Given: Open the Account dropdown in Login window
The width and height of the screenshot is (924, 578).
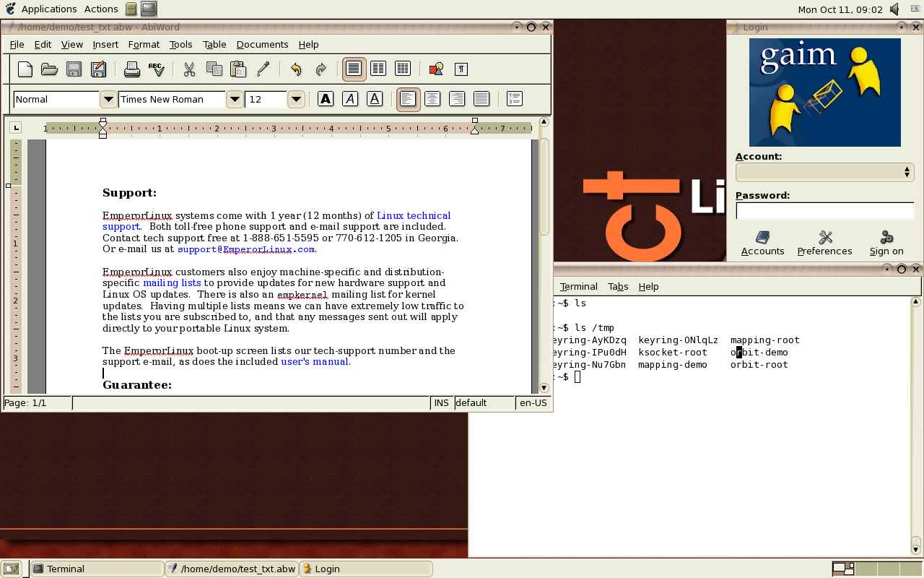Looking at the screenshot, I should pyautogui.click(x=824, y=172).
